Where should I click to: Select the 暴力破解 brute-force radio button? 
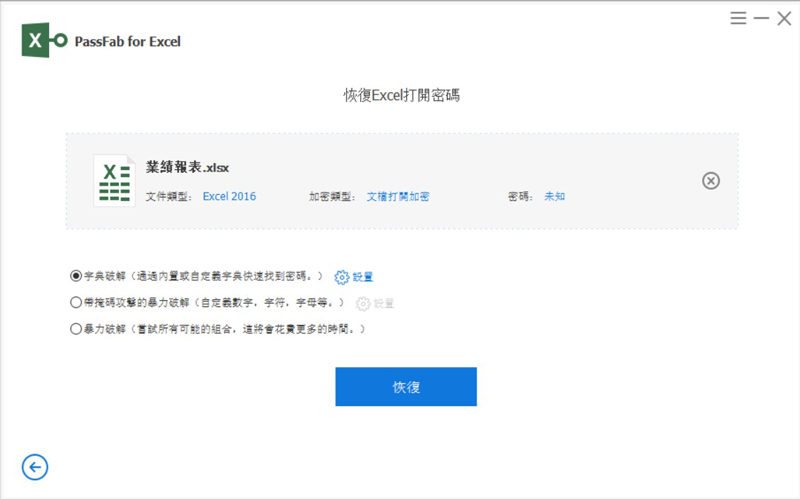pyautogui.click(x=76, y=329)
